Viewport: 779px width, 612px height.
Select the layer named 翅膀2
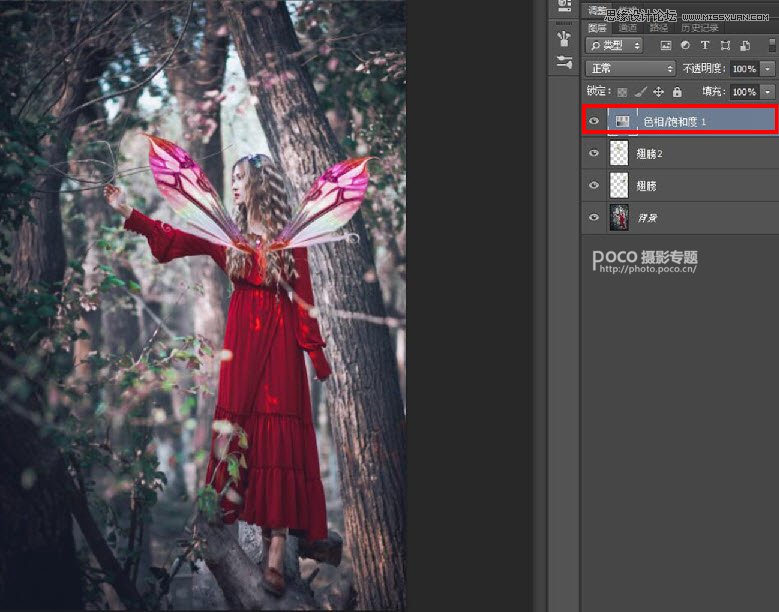click(649, 154)
